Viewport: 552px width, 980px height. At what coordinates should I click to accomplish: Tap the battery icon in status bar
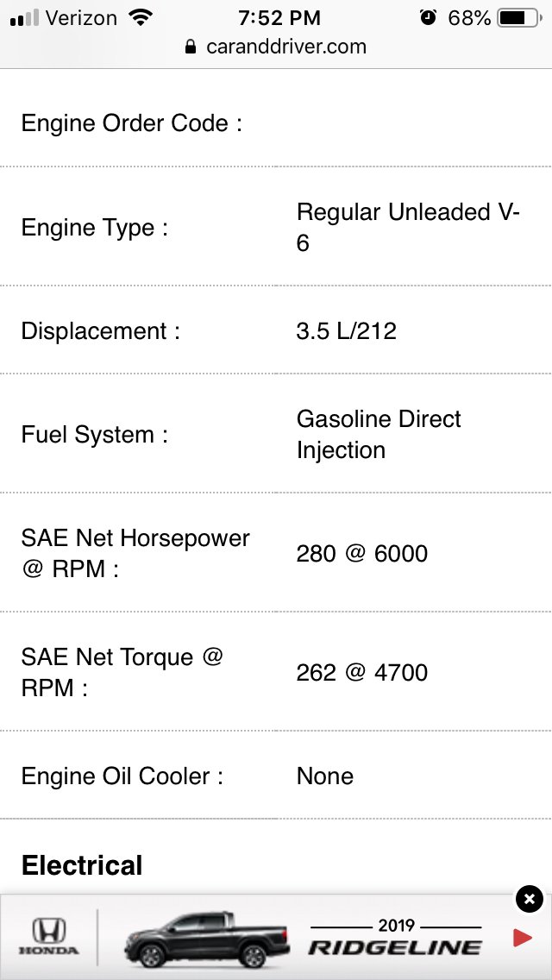pyautogui.click(x=519, y=18)
